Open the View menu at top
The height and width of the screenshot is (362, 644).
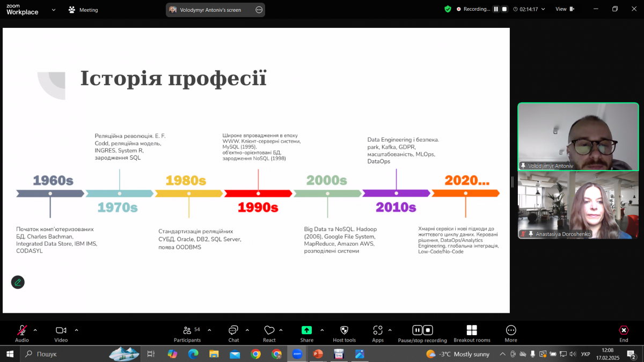coord(564,9)
